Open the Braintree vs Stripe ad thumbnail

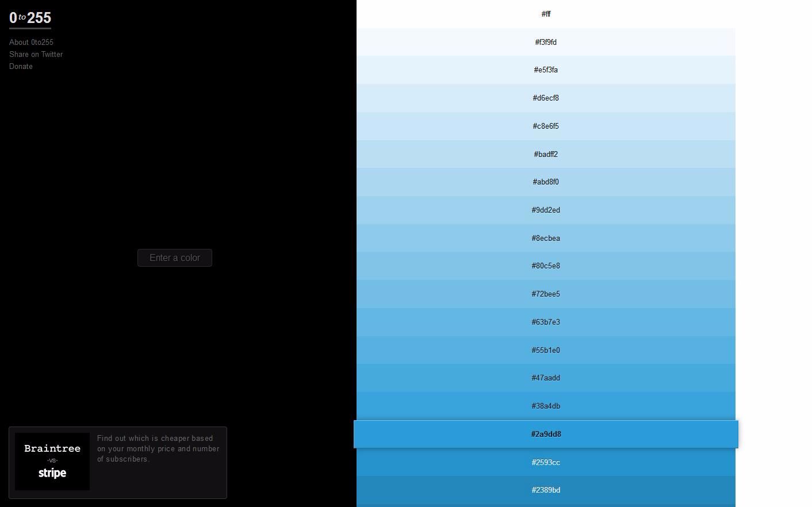pyautogui.click(x=52, y=462)
